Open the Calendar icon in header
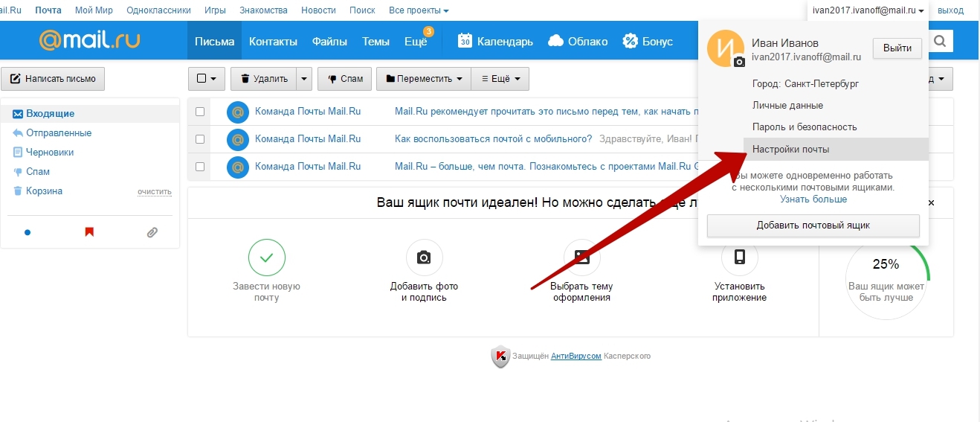Screen dimensions: 980x422 click(x=465, y=41)
